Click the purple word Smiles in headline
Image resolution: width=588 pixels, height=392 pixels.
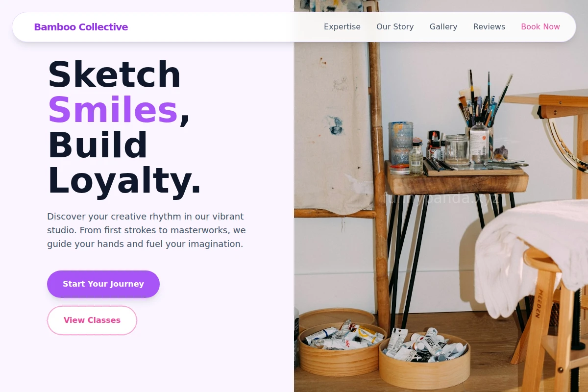click(x=113, y=110)
